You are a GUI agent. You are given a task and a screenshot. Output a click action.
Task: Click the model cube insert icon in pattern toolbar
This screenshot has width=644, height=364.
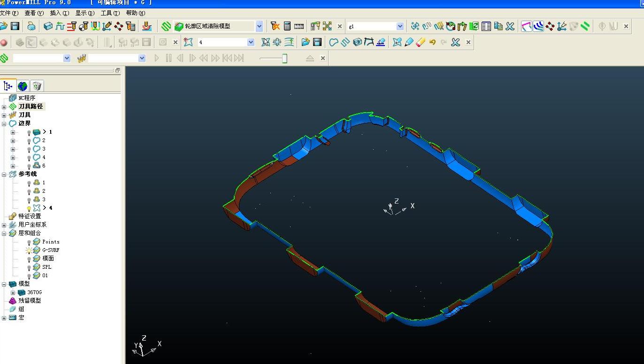coord(357,42)
